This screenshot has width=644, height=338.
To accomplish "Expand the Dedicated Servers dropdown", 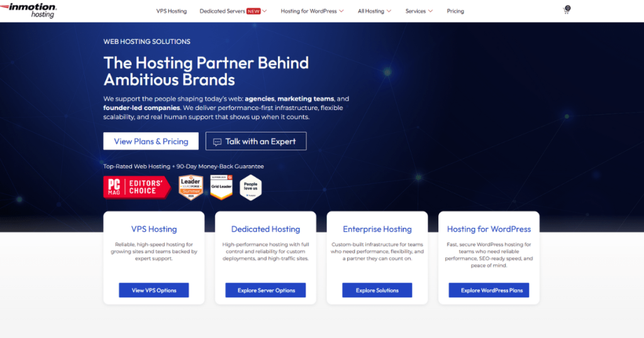I will [x=233, y=11].
